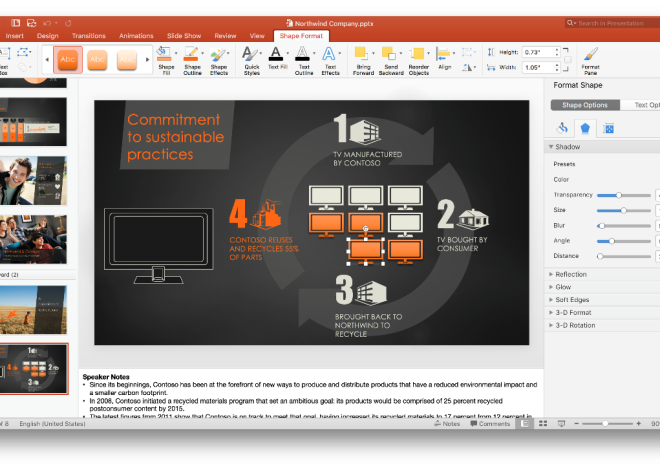
Task: Click the Align objects icon
Action: point(442,54)
